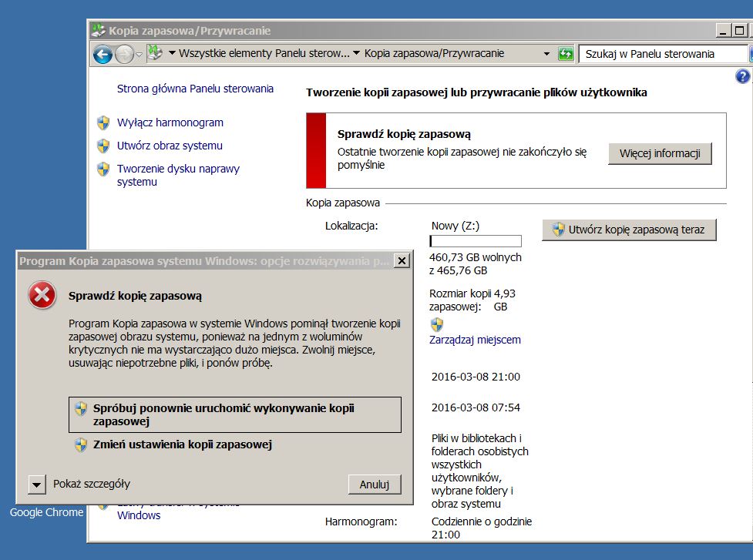Image resolution: width=753 pixels, height=560 pixels.
Task: Click 'Anuluj' button in dialog
Action: tap(375, 485)
